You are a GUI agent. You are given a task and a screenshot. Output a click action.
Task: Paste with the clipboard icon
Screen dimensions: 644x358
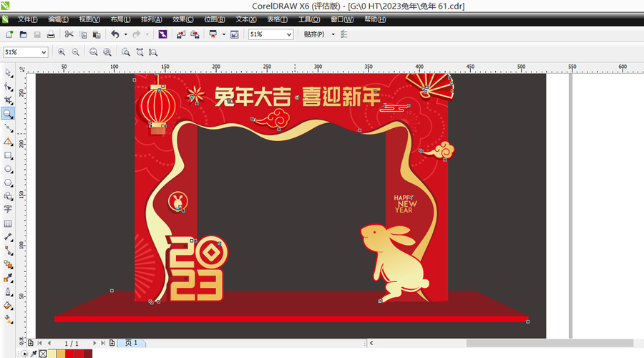97,34
